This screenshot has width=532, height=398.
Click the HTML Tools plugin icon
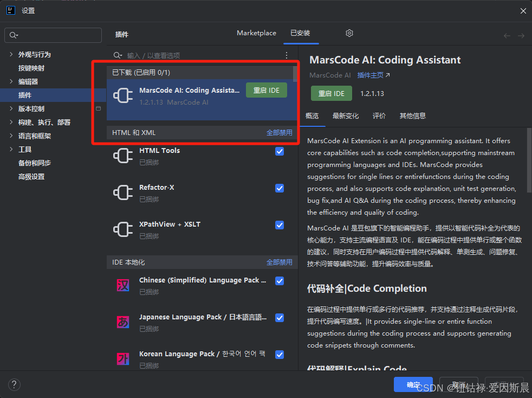click(123, 156)
